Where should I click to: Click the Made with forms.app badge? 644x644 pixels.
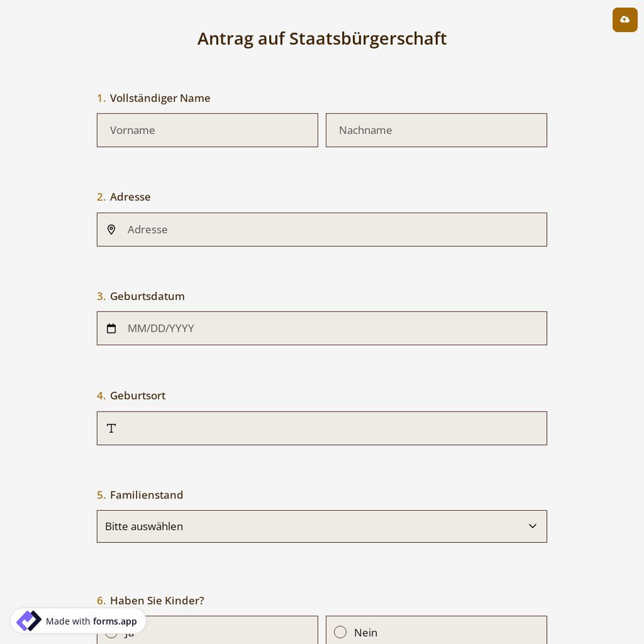(77, 621)
